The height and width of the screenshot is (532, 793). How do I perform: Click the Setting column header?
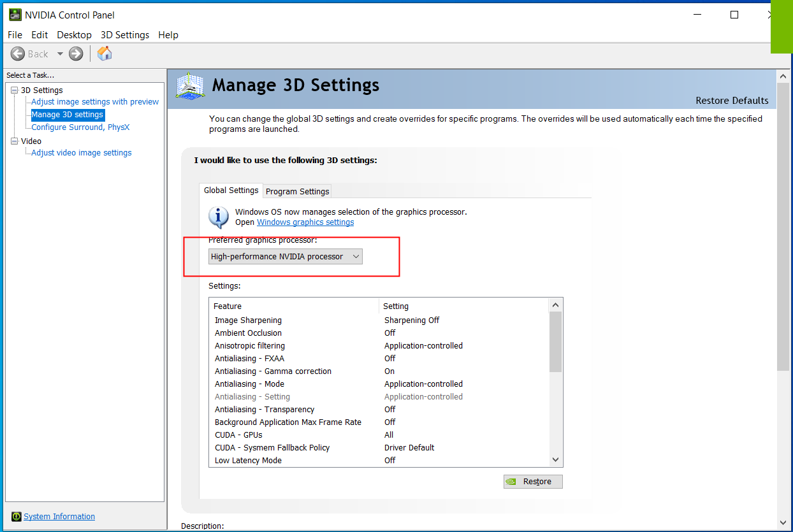point(464,306)
